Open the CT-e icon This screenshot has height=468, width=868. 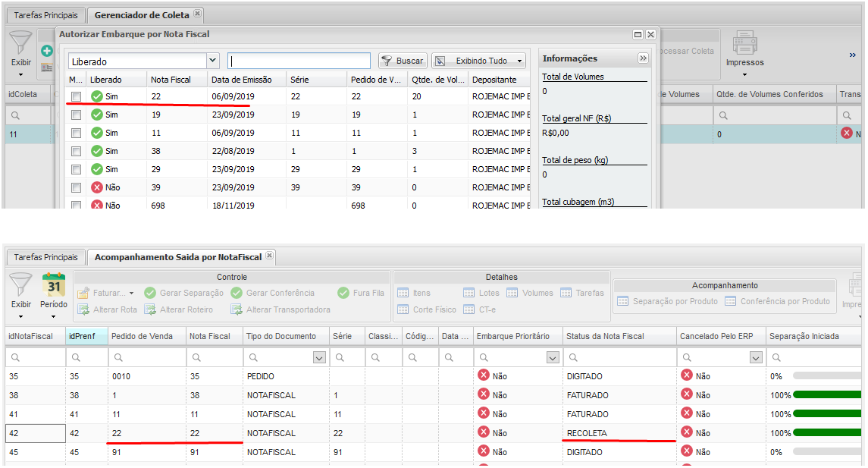[x=469, y=309]
